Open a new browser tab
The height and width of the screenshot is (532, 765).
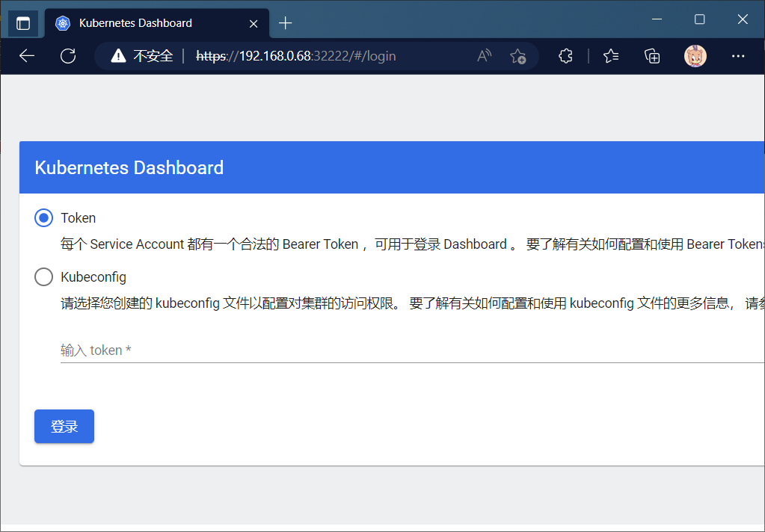(285, 23)
